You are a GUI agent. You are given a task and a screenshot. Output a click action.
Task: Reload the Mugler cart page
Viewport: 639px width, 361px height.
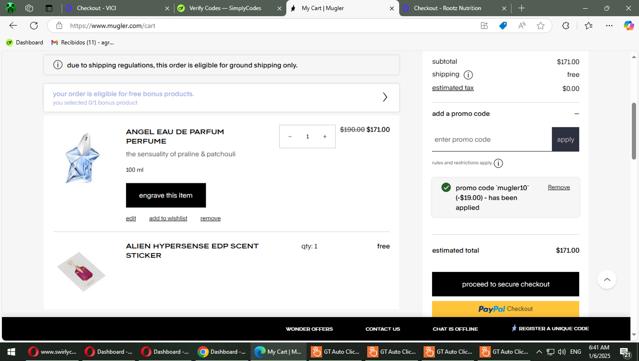[x=34, y=26]
